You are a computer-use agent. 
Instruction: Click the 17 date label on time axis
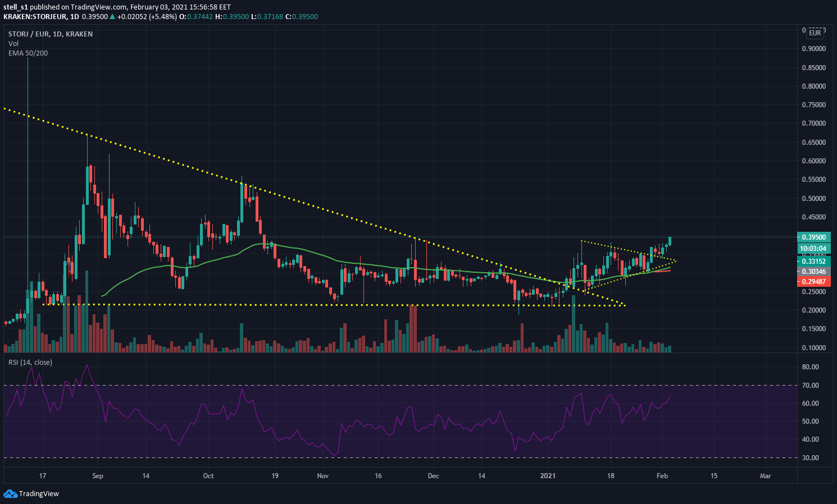coord(43,476)
